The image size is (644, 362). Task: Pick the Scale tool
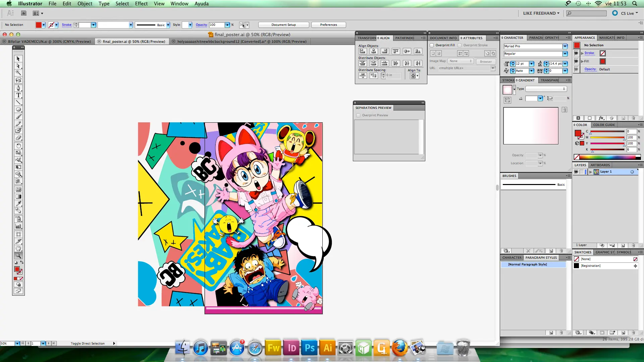click(18, 153)
